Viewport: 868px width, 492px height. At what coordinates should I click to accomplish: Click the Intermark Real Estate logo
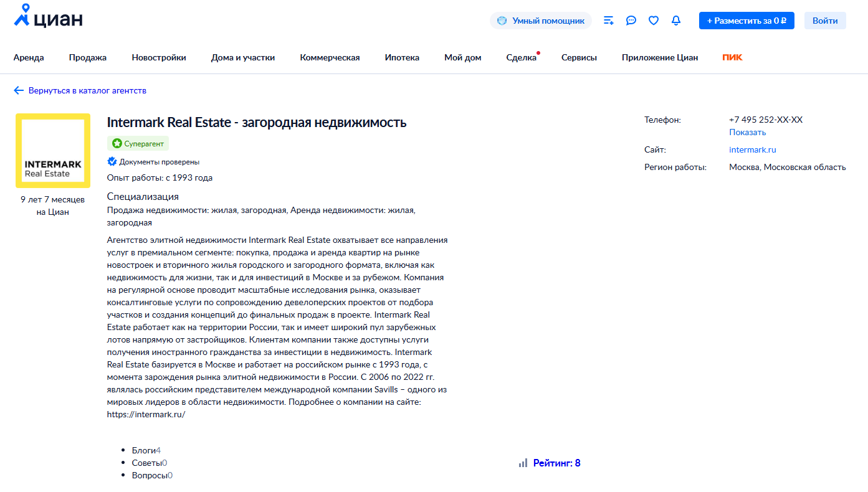[x=53, y=151]
